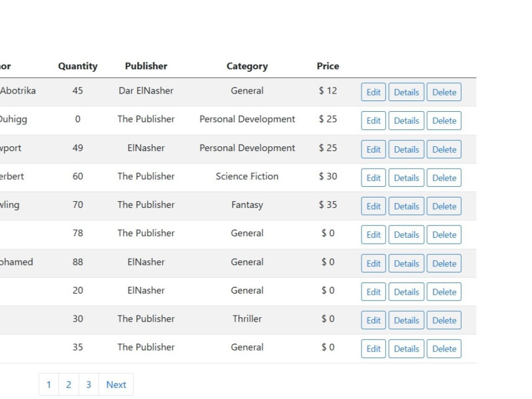
Task: Edit the book with quantity 35
Action: pyautogui.click(x=373, y=349)
